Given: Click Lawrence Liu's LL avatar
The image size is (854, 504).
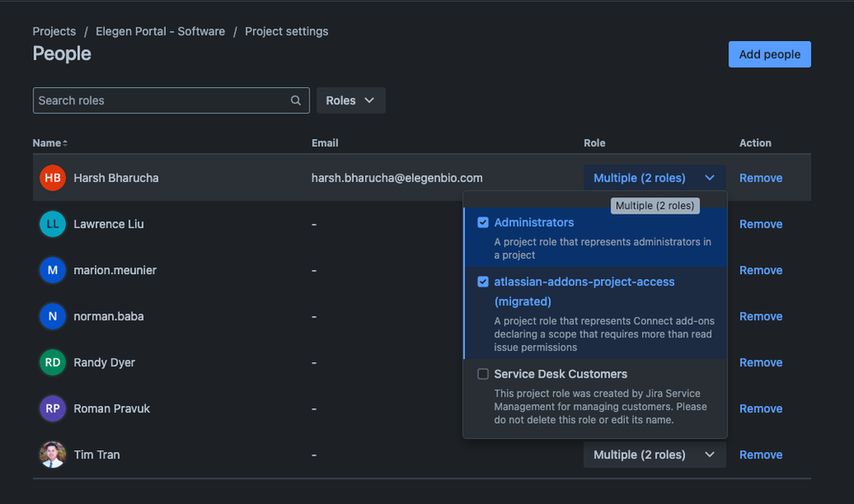Looking at the screenshot, I should click(53, 225).
